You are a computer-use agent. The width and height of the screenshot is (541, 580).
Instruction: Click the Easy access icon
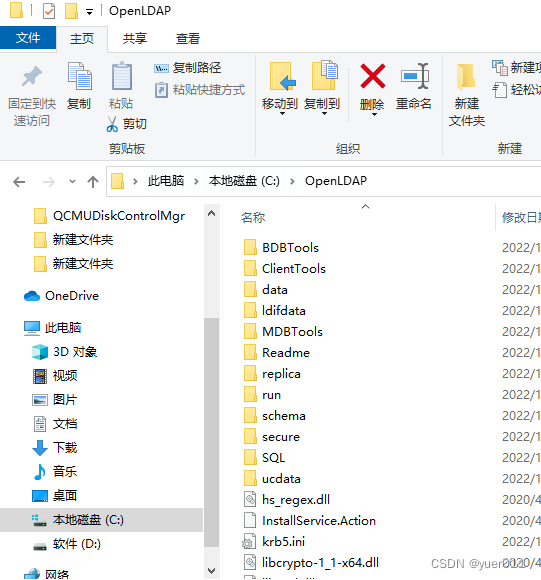pyautogui.click(x=500, y=90)
